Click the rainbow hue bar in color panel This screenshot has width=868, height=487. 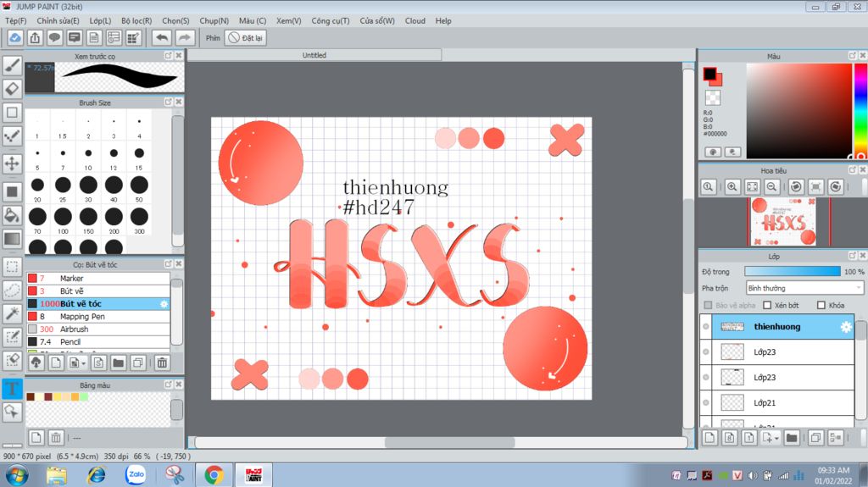[861, 111]
